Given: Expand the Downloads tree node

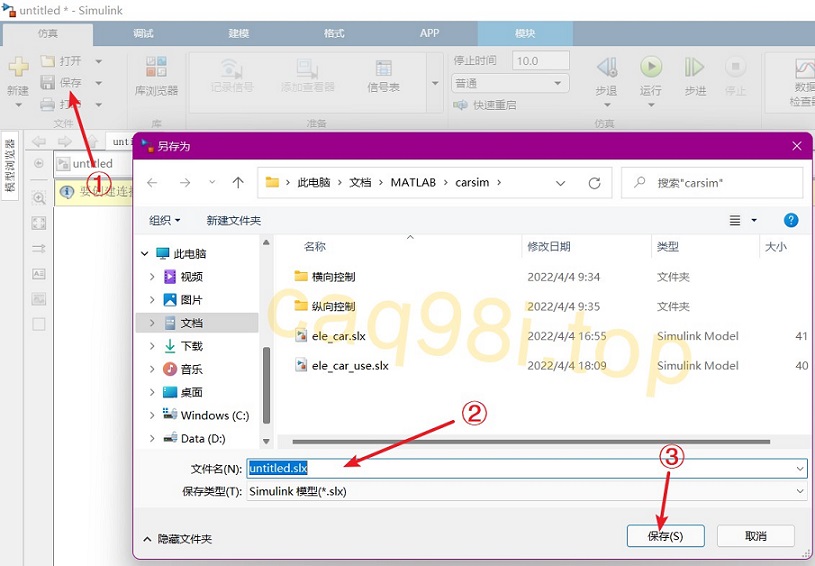Looking at the screenshot, I should [152, 346].
